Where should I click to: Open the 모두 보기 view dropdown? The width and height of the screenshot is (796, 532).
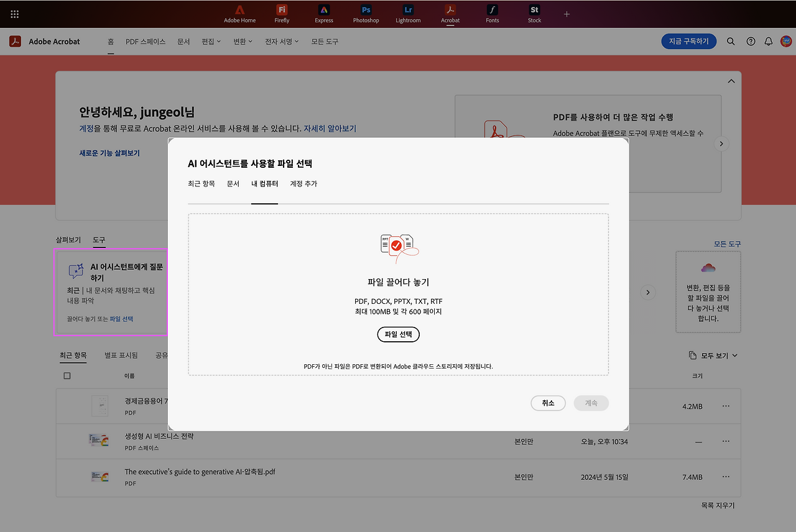713,355
